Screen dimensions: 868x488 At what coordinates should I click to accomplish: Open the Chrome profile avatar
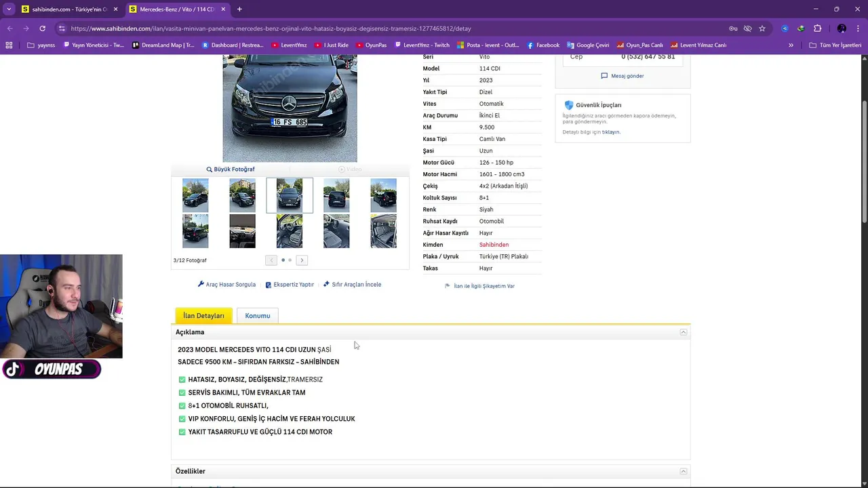click(x=842, y=28)
